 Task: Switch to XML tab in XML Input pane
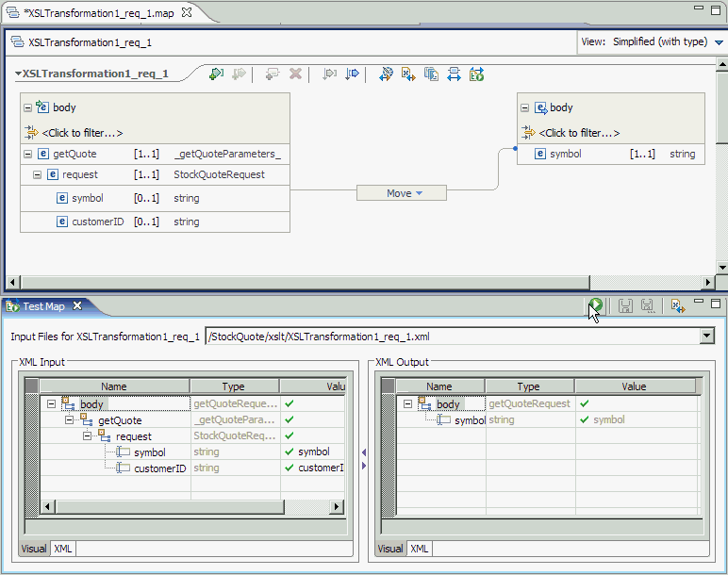[x=62, y=549]
